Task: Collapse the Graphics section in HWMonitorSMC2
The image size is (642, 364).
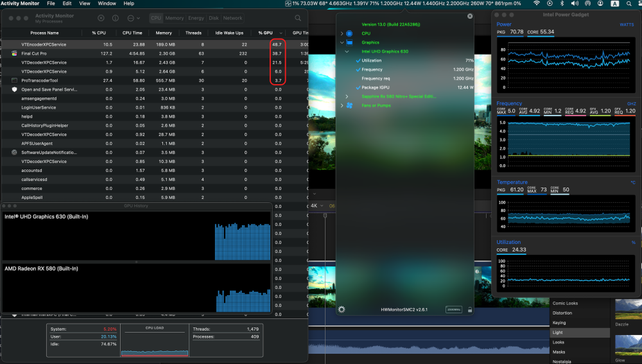Action: pyautogui.click(x=342, y=42)
